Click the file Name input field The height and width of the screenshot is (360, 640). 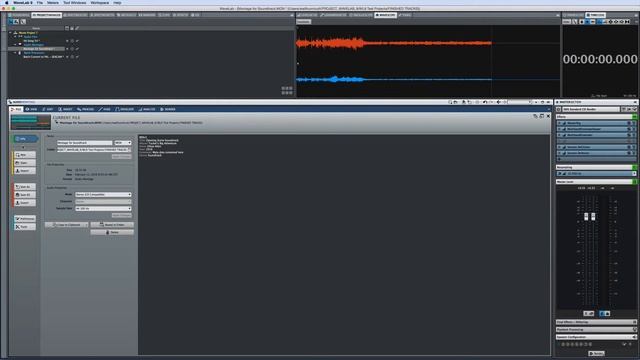point(84,143)
